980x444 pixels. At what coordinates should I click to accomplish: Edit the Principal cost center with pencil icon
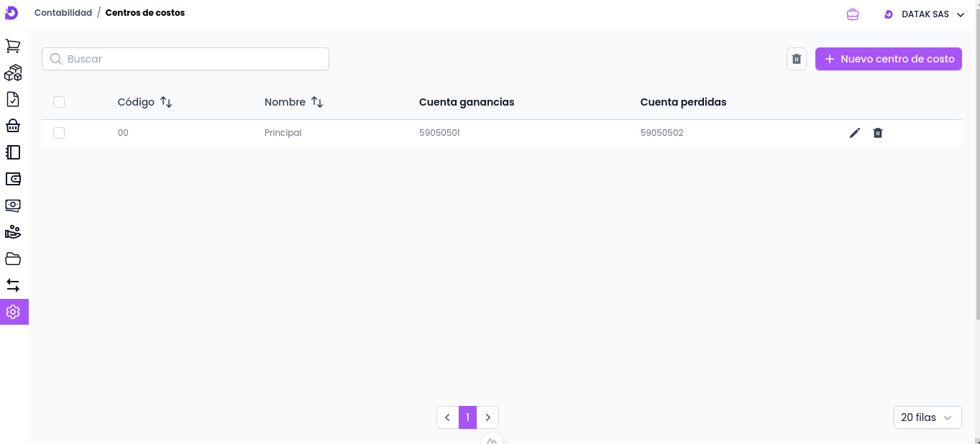coord(854,133)
